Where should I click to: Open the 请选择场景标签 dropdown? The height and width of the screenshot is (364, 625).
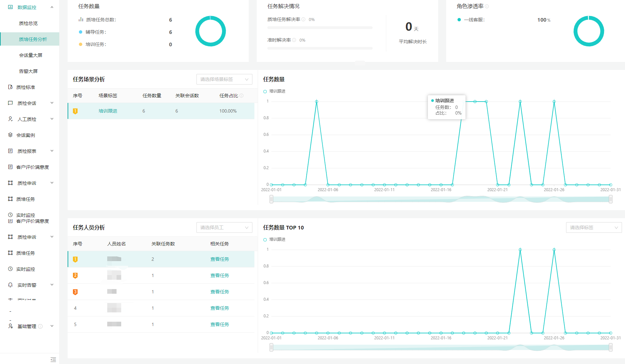224,79
